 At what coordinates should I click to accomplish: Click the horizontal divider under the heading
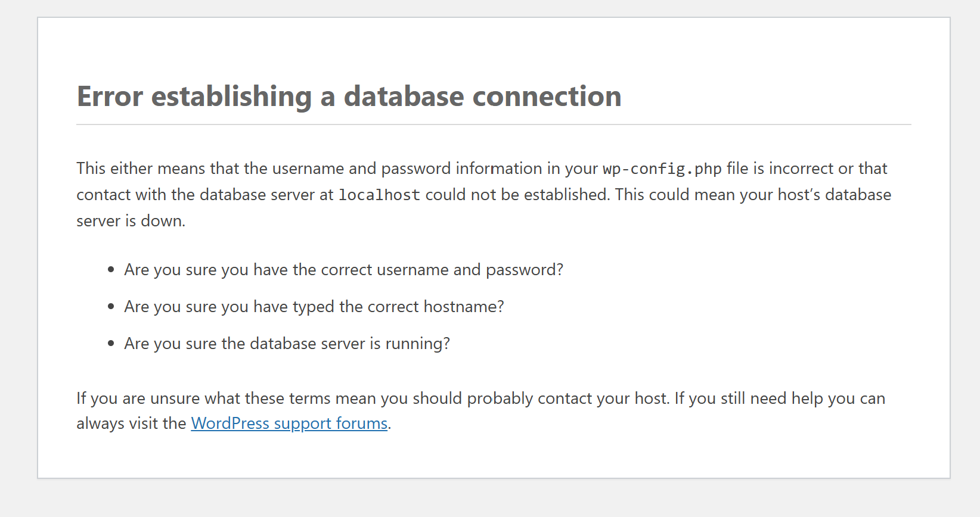click(494, 124)
